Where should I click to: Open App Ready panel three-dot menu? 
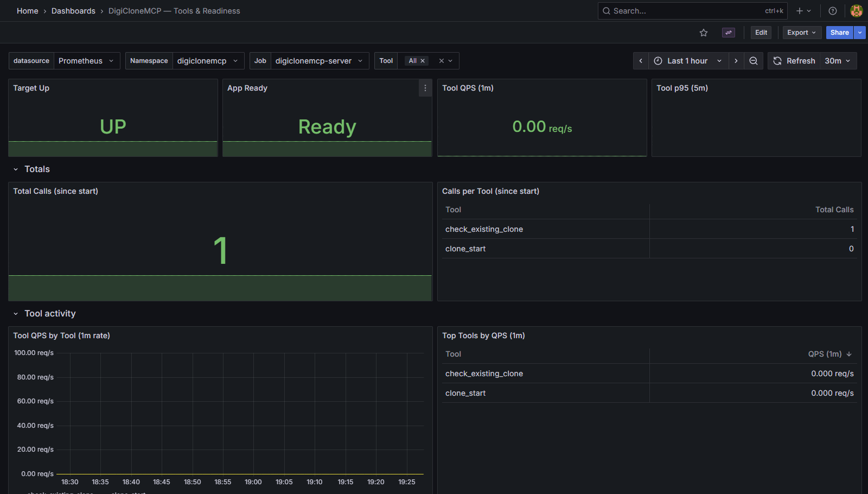click(425, 88)
